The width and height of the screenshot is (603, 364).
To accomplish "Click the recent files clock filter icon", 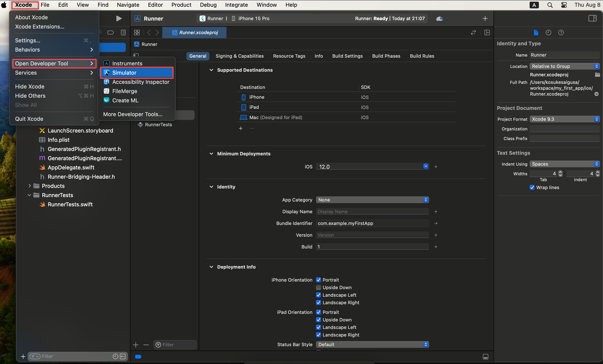I will (115, 356).
